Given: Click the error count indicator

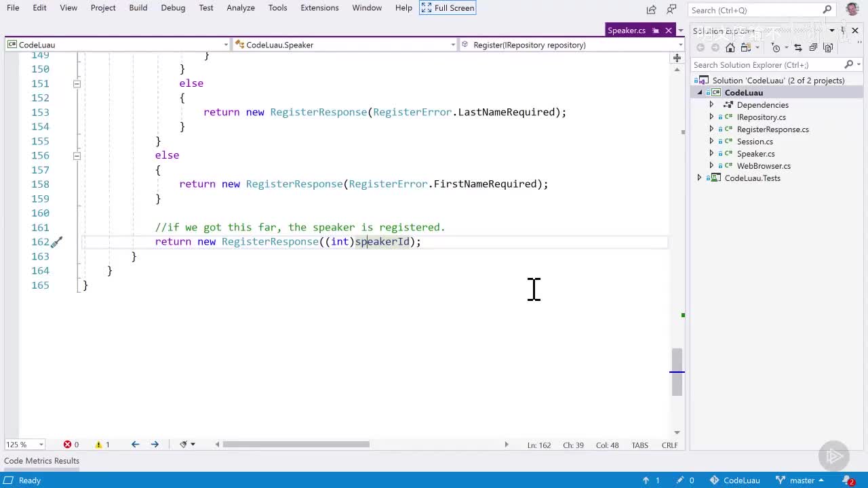Looking at the screenshot, I should [x=71, y=445].
